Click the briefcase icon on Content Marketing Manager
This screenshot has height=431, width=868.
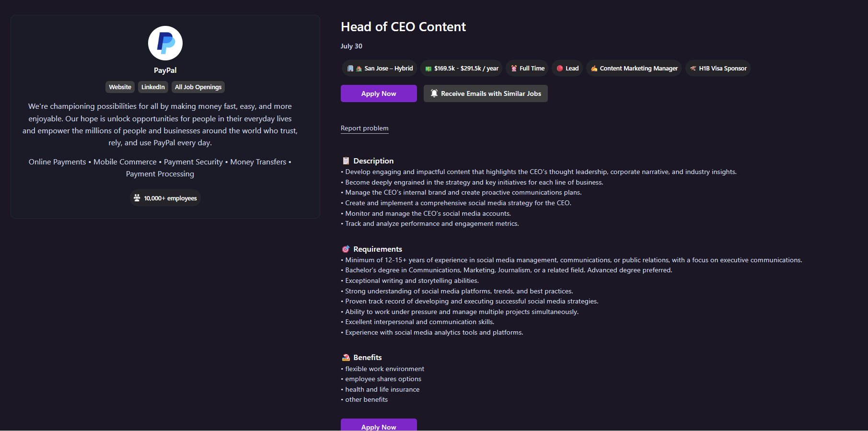coord(594,68)
